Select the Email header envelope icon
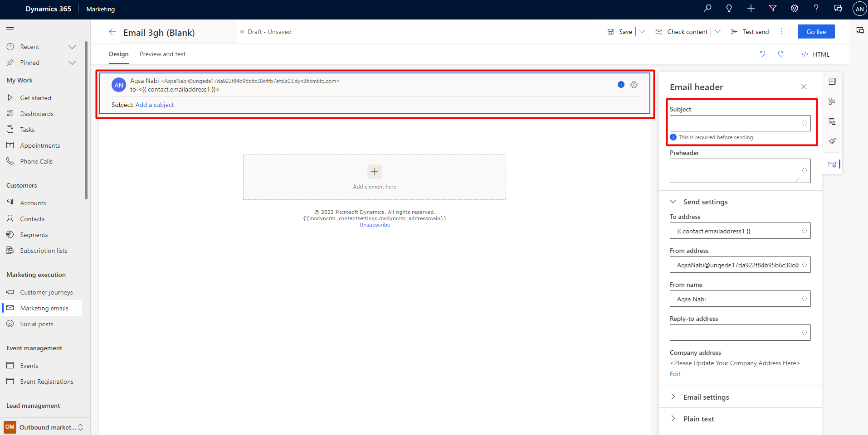Viewport: 868px width, 435px height. pyautogui.click(x=832, y=164)
